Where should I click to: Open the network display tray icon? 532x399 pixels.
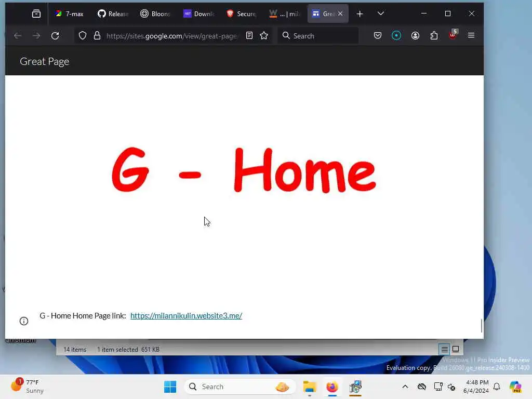pyautogui.click(x=438, y=387)
